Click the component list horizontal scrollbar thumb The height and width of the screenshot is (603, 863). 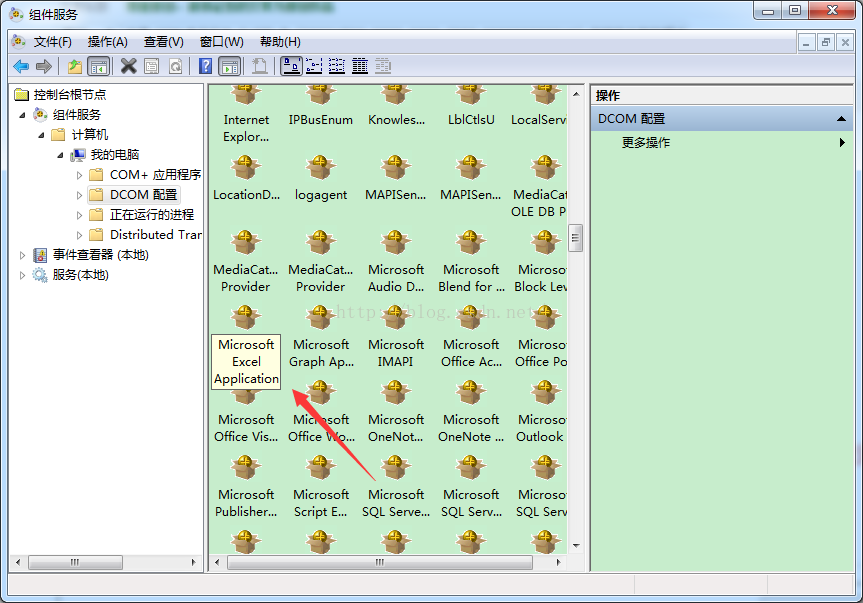coord(380,562)
